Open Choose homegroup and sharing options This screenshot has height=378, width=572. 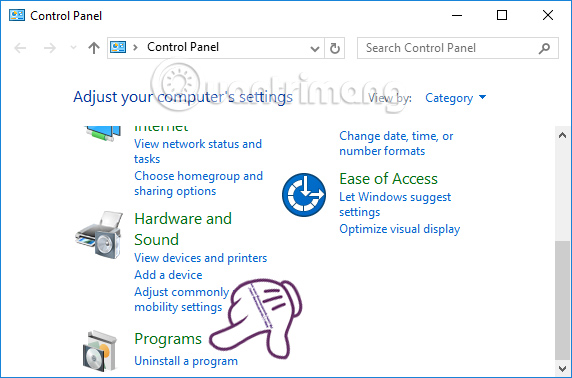pos(198,183)
